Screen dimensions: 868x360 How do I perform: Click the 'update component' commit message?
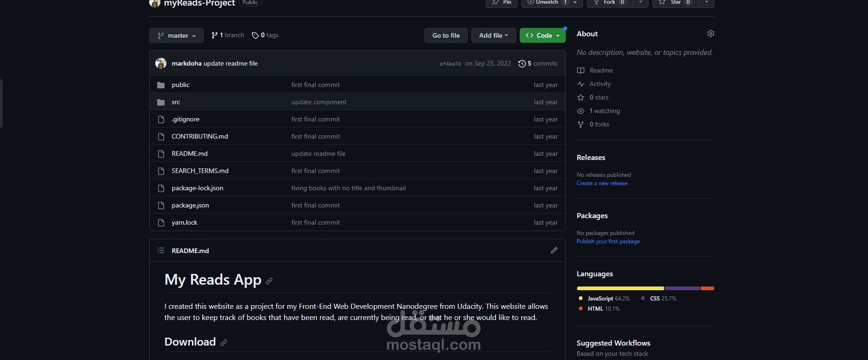319,102
